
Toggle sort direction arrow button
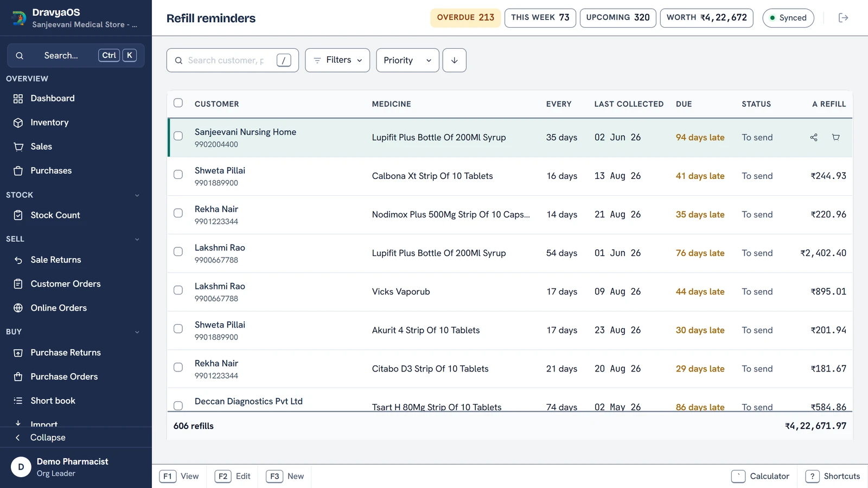(x=455, y=60)
